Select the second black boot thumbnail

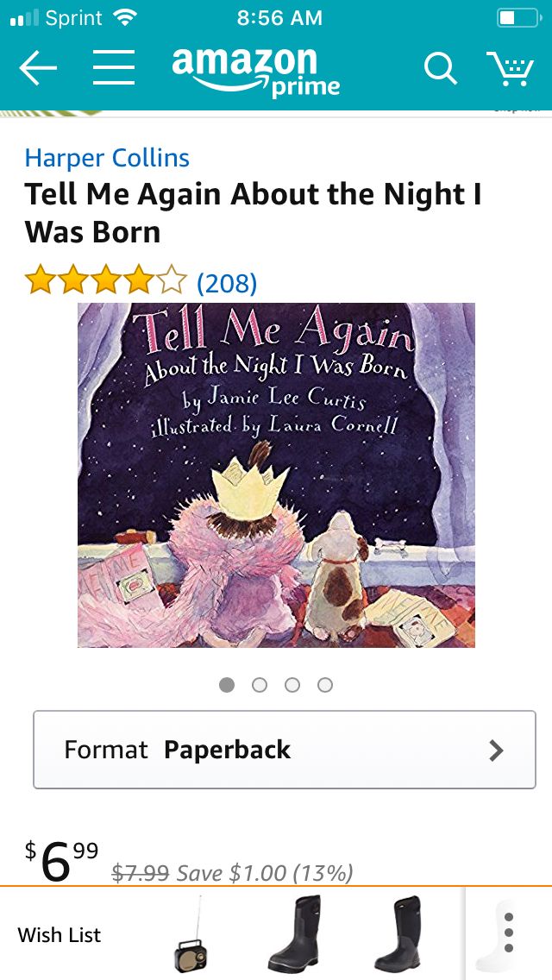click(398, 933)
